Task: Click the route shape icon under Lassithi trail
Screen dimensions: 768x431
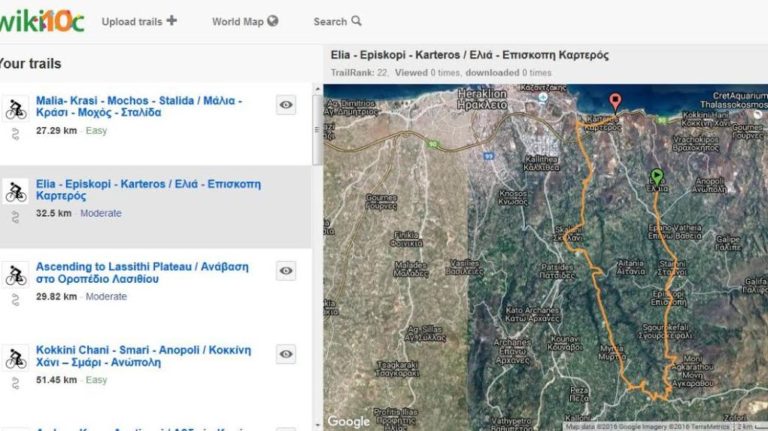Action: (x=15, y=300)
